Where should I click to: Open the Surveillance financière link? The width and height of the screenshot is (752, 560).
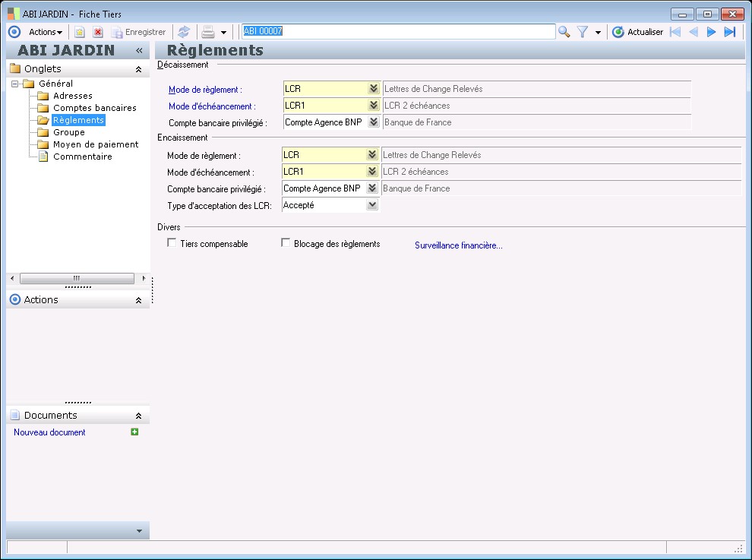point(458,245)
